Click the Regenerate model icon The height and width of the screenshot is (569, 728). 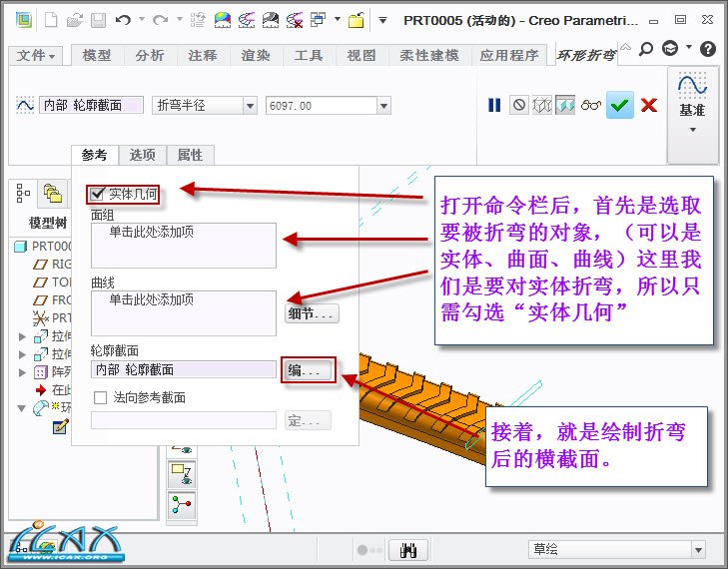point(198,20)
